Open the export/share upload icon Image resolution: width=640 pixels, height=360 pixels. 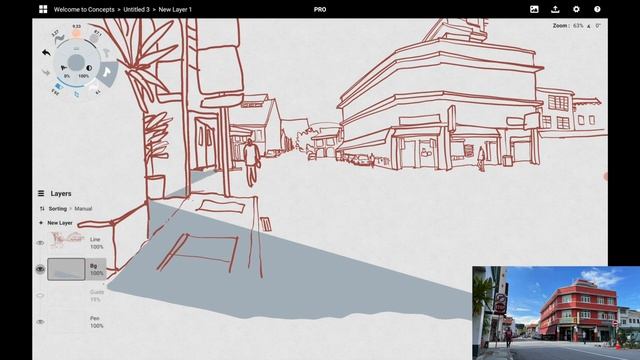[x=555, y=9]
